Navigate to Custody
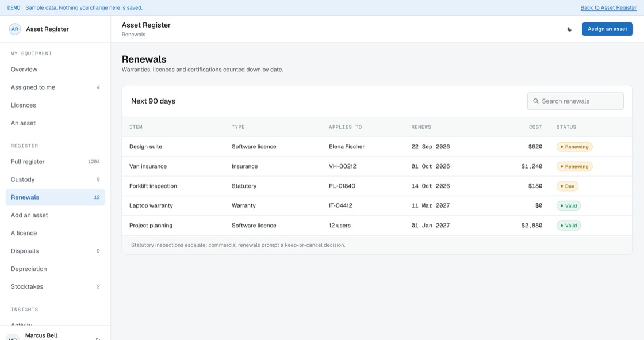 point(55,179)
